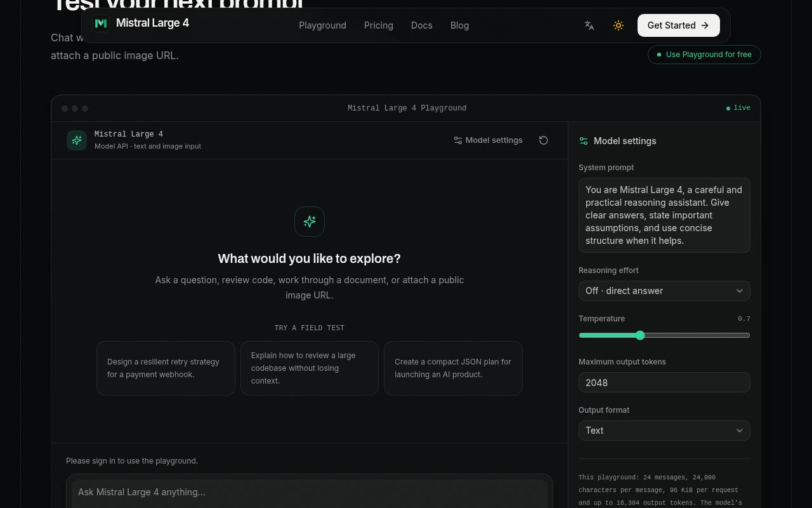Open the Docs nav link
This screenshot has height=508, width=812.
click(422, 25)
